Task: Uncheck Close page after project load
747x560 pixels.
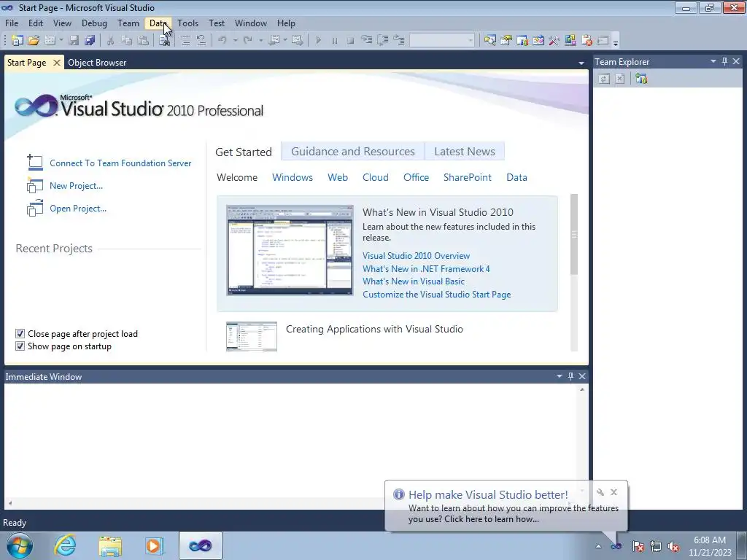Action: (20, 333)
